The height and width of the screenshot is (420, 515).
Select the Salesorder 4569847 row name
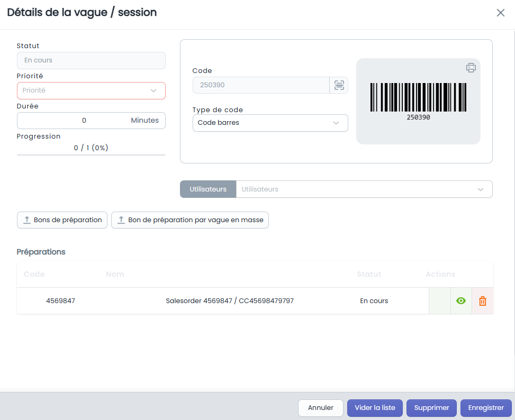230,301
